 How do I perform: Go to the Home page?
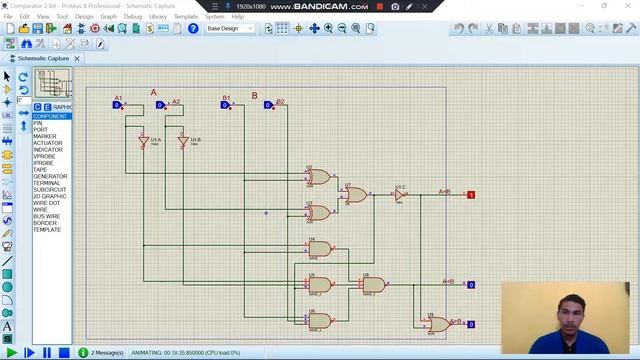67,29
